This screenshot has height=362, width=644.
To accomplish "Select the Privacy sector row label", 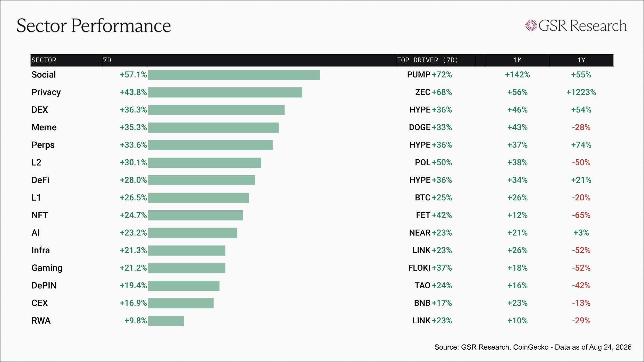I will (46, 92).
